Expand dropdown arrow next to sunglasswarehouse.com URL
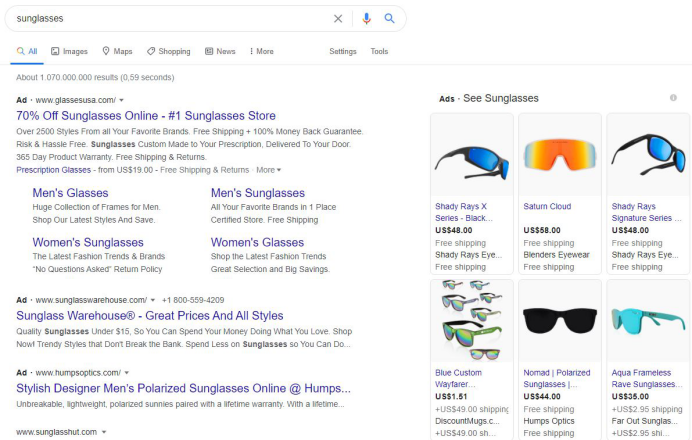Image resolution: width=692 pixels, height=440 pixels. (x=153, y=300)
